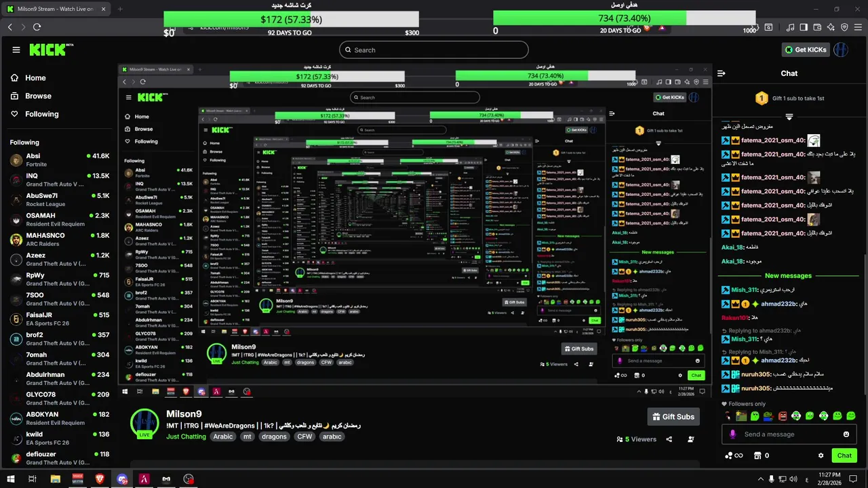Open Brave shields icon in toolbar

[647, 28]
